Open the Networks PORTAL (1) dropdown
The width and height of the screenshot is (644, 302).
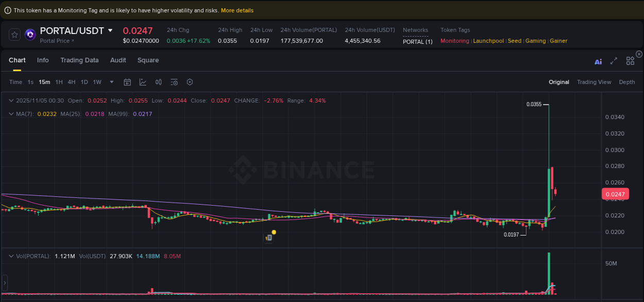[x=417, y=41]
